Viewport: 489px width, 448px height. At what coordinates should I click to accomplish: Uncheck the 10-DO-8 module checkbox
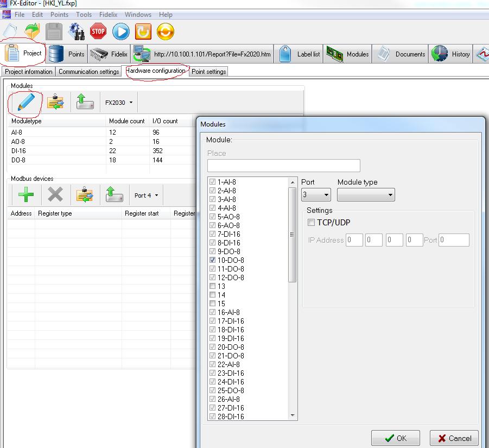[212, 260]
